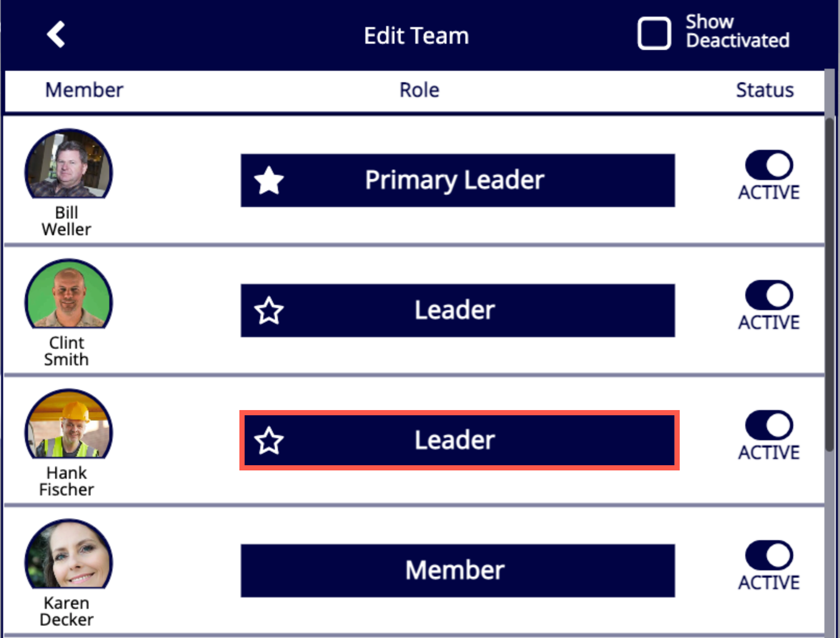840x638 pixels.
Task: Enable the Show Deactivated checkbox
Action: click(x=654, y=34)
